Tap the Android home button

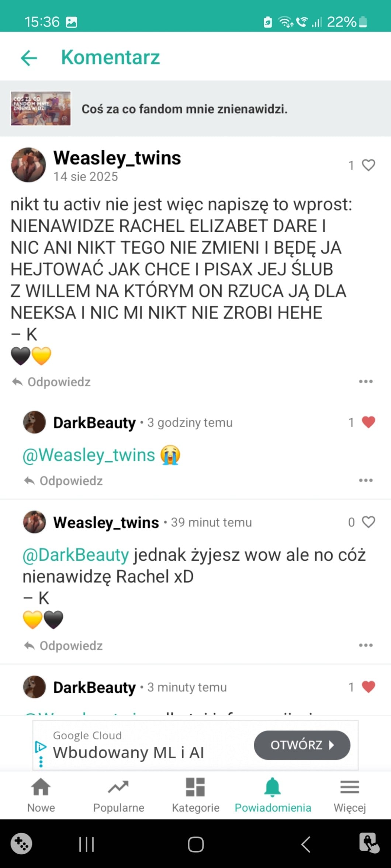click(195, 844)
